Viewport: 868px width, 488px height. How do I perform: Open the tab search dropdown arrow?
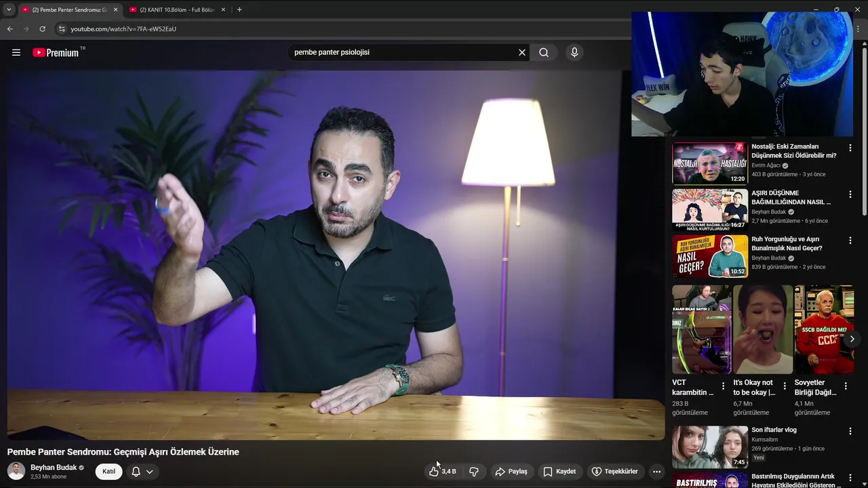9,9
